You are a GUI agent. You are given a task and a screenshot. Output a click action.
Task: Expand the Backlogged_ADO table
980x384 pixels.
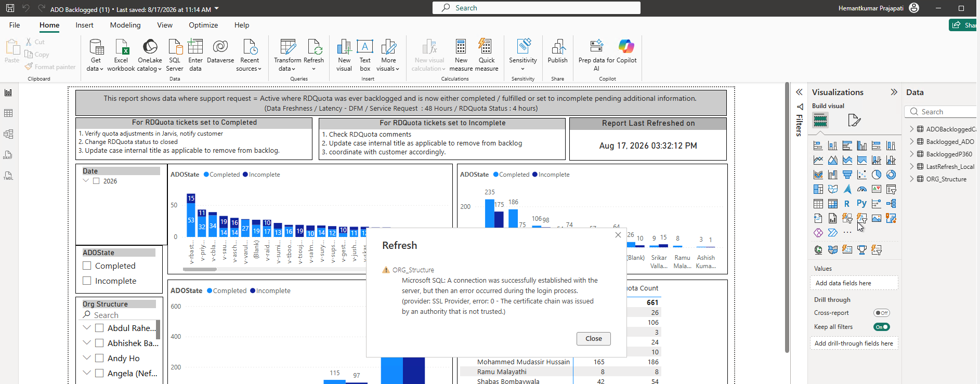coord(912,141)
